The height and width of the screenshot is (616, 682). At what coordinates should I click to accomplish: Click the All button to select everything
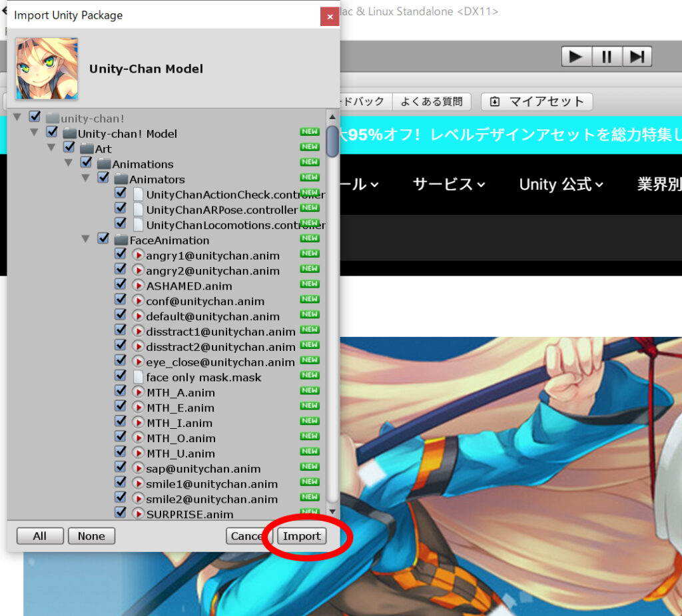40,536
